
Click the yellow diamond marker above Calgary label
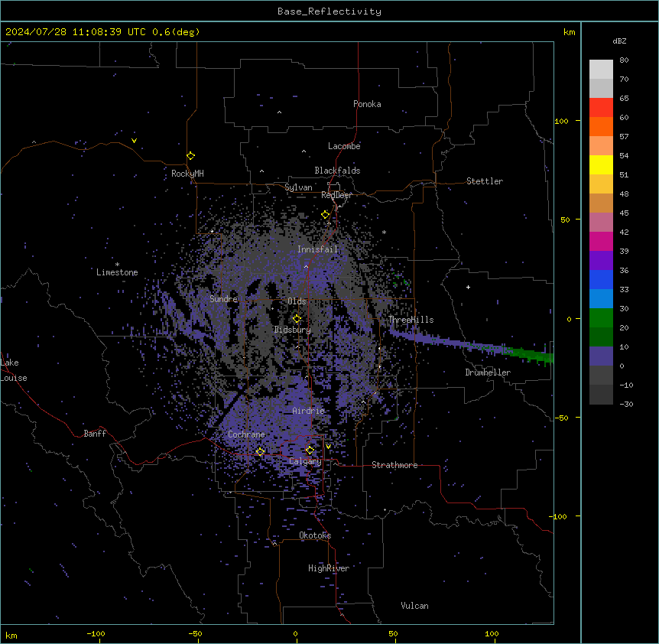(310, 450)
